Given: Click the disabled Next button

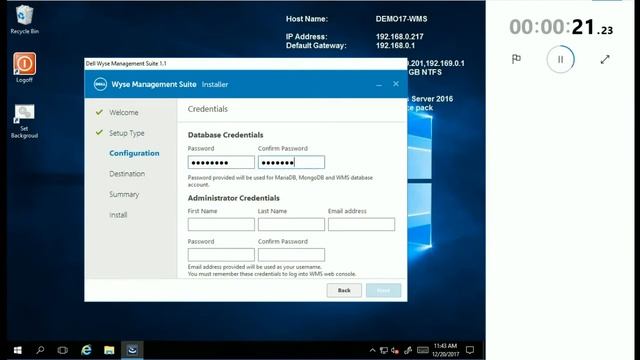Looking at the screenshot, I should click(383, 290).
